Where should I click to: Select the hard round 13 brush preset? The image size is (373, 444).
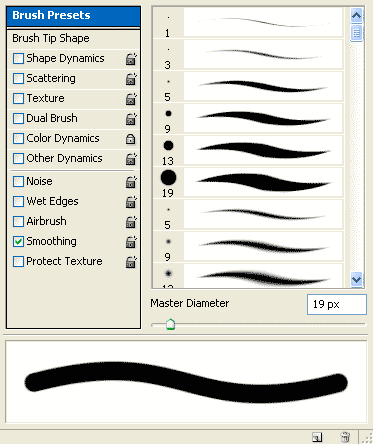(x=248, y=150)
